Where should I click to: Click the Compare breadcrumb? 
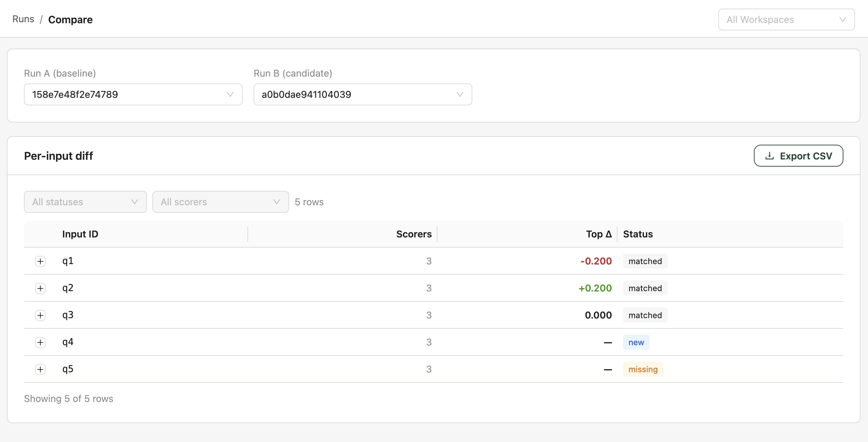pos(70,19)
